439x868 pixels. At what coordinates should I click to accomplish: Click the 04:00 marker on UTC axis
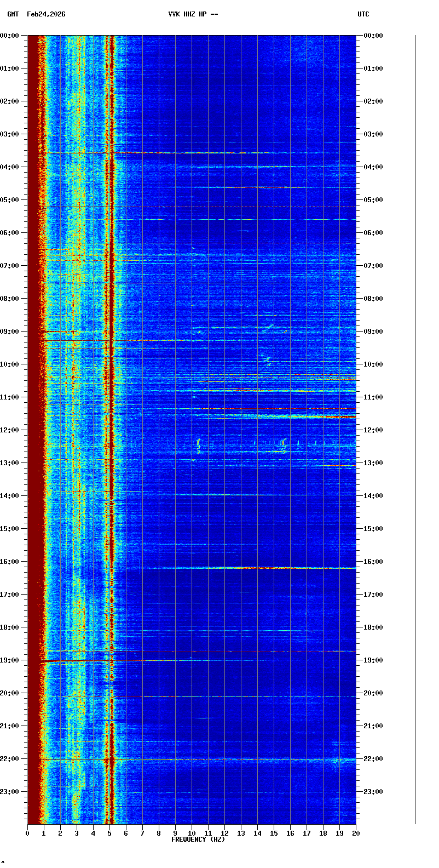(x=373, y=167)
